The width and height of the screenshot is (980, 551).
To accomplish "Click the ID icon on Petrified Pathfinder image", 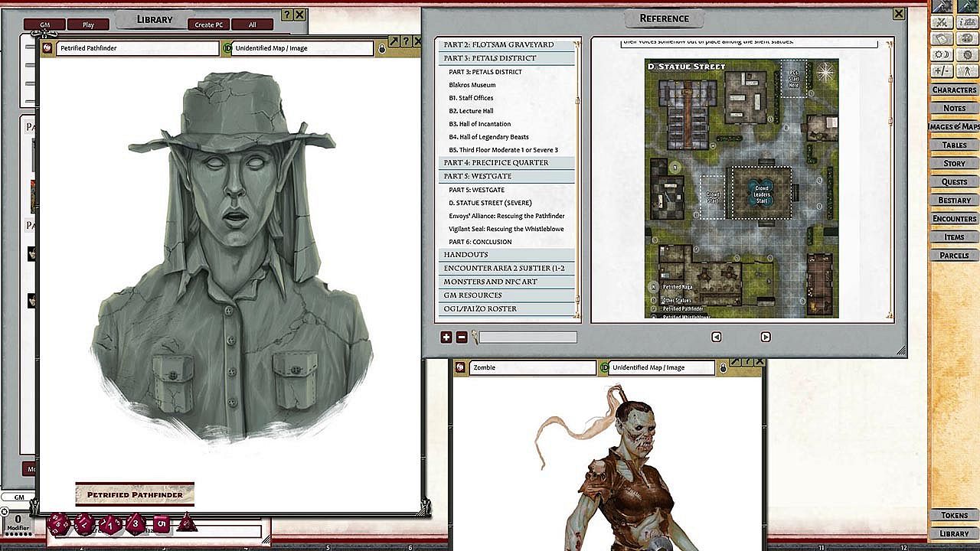I will coord(227,48).
